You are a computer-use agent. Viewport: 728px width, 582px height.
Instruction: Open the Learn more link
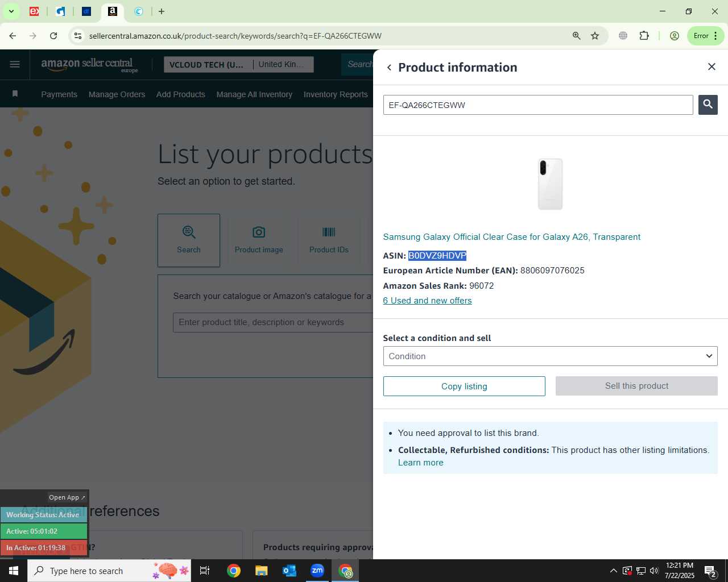pyautogui.click(x=420, y=463)
